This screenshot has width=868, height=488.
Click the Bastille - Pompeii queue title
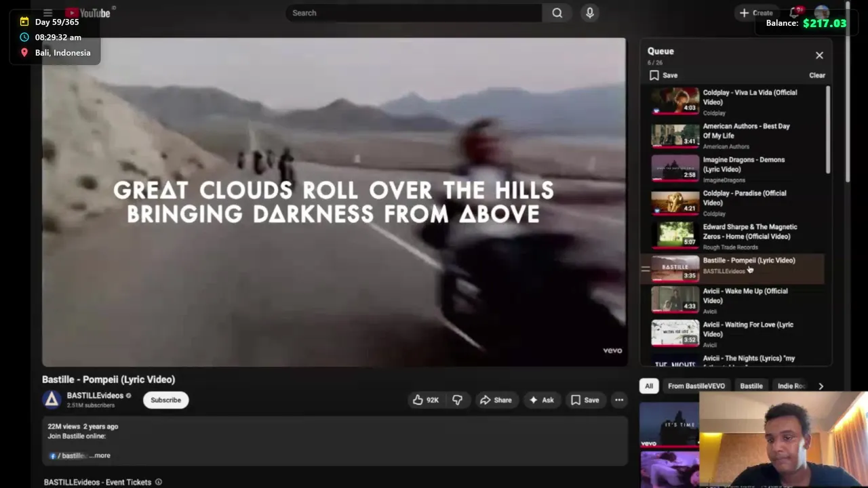tap(749, 260)
